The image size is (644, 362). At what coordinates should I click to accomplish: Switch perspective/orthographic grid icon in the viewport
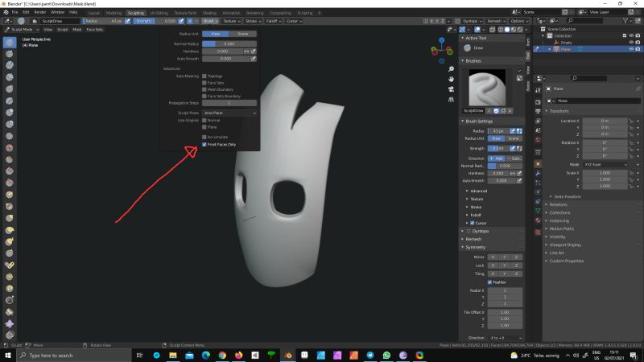[x=451, y=99]
